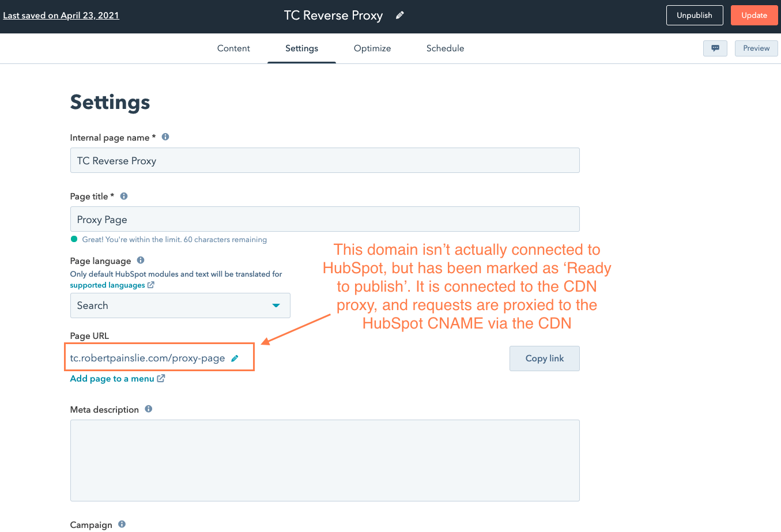Click the Page language info icon
This screenshot has width=781, height=532.
point(141,260)
